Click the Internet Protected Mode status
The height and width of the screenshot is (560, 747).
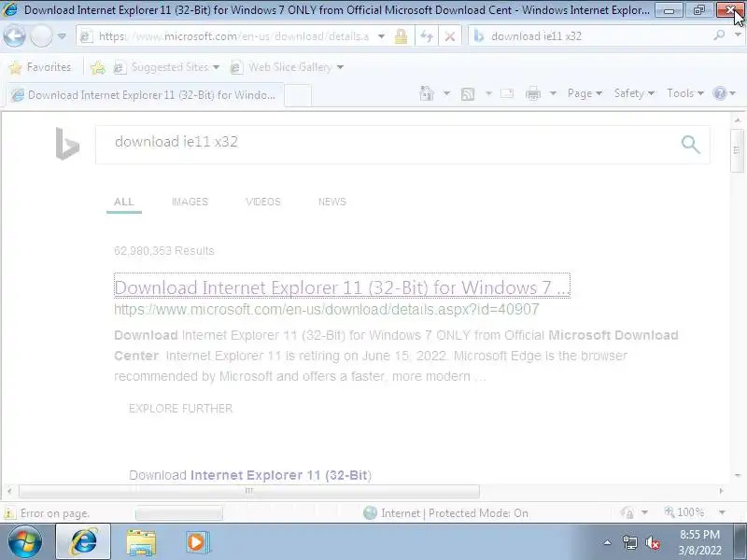coord(445,513)
